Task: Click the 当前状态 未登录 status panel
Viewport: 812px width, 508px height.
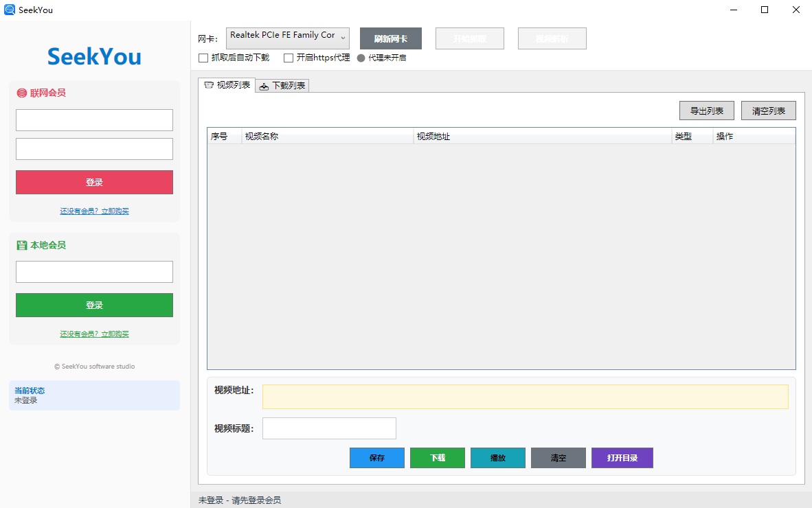Action: tap(94, 395)
